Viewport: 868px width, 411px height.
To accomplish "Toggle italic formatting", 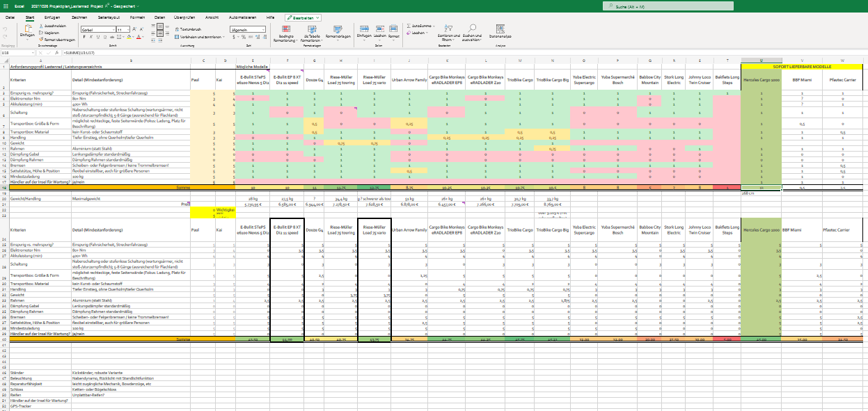I will [90, 38].
